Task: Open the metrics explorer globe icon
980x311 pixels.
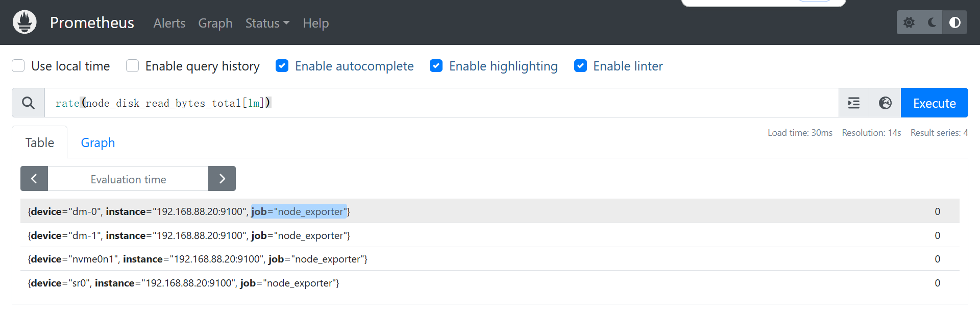Action: [885, 103]
